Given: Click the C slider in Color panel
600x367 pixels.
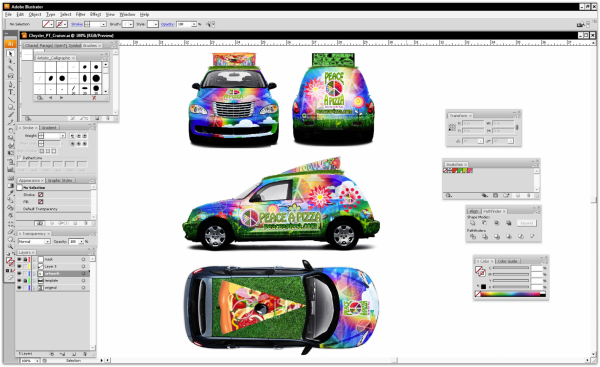Looking at the screenshot, I should (x=510, y=268).
